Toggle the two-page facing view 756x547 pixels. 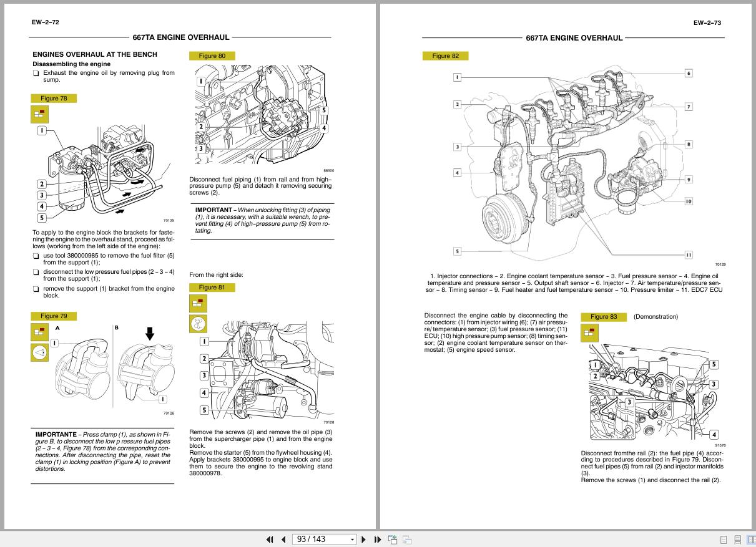coord(752,539)
